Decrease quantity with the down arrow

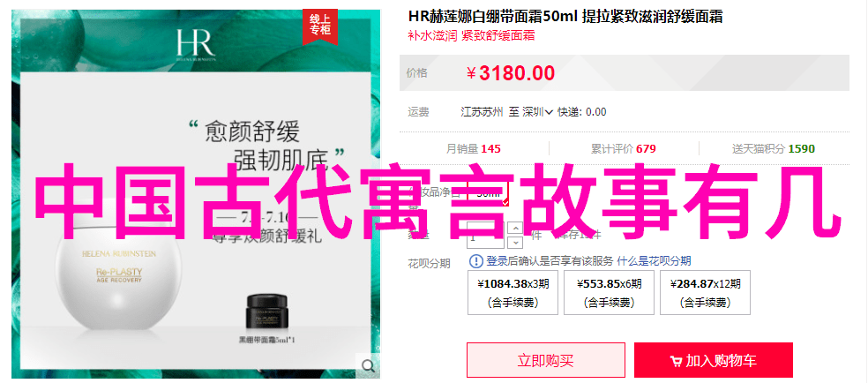(x=515, y=242)
